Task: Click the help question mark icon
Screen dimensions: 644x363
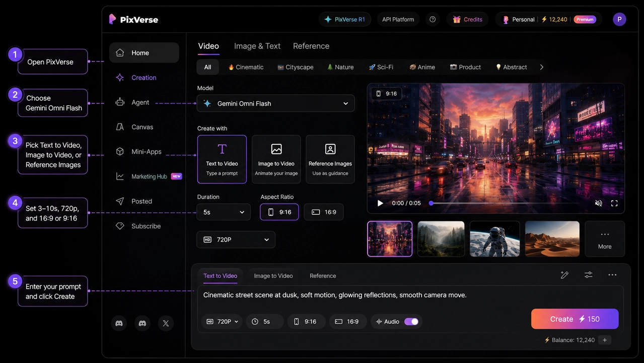Action: tap(433, 19)
